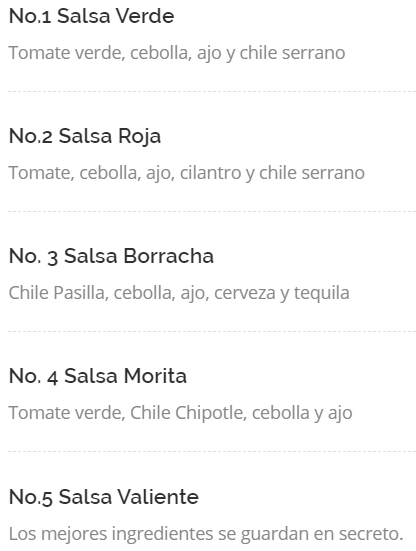Click the word Morita in fourth heading

pyautogui.click(x=155, y=376)
